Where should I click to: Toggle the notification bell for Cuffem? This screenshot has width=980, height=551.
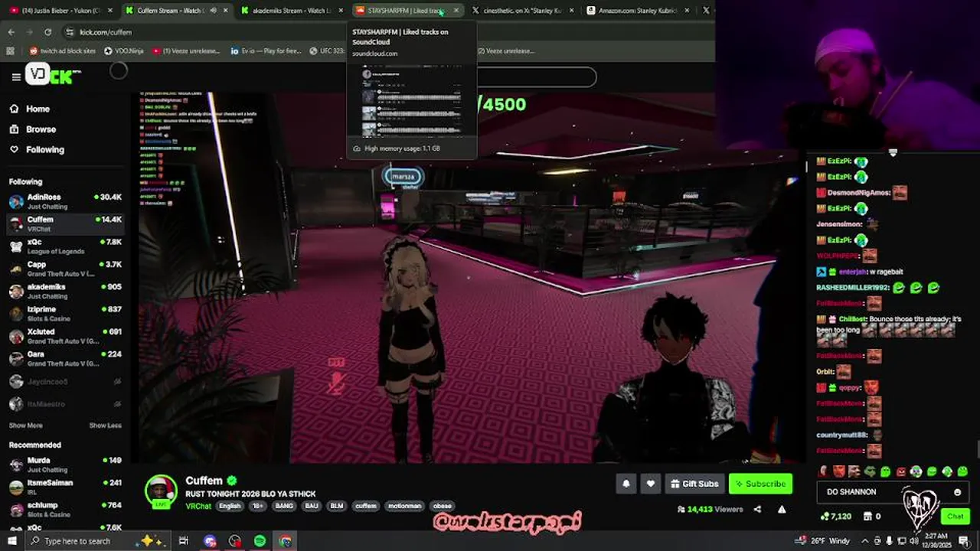626,484
